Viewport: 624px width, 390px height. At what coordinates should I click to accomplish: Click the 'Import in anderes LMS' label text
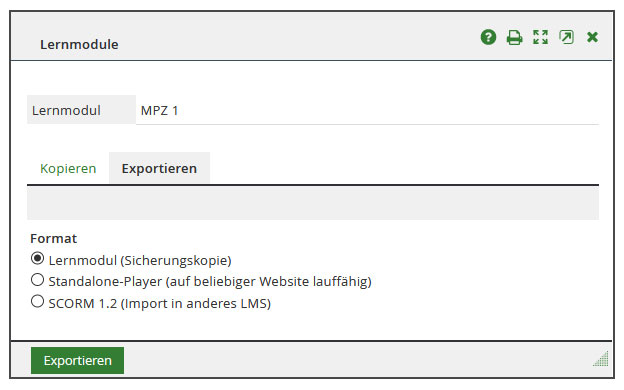195,304
